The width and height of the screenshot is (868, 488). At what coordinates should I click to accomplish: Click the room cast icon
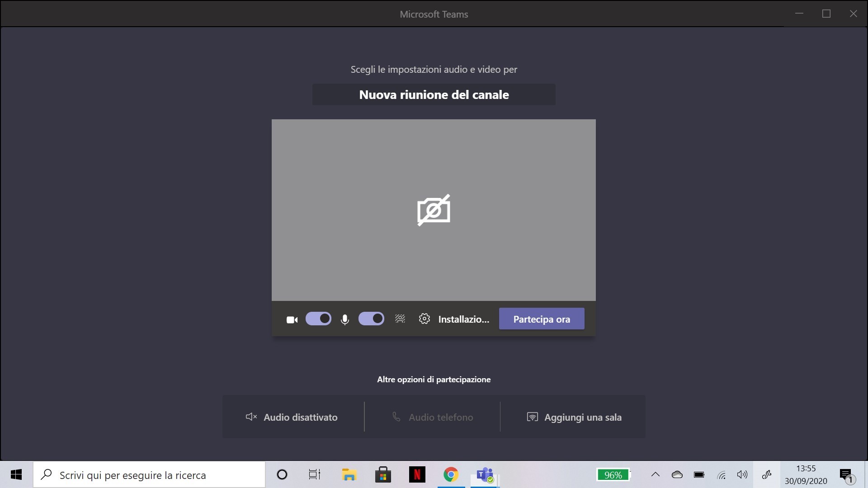point(533,417)
